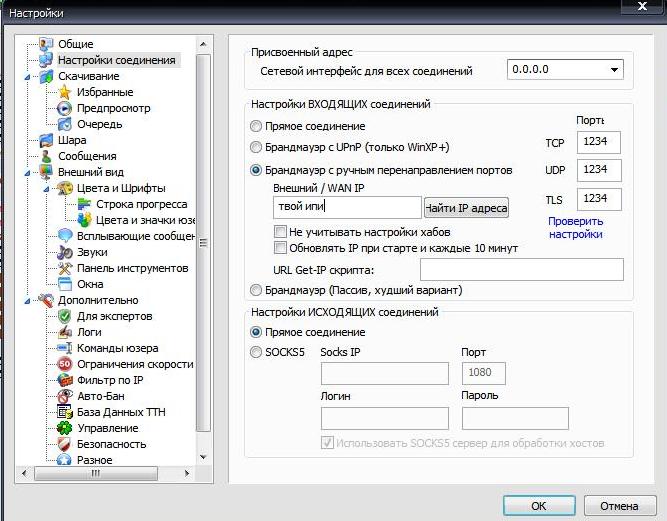Select Брандмауэр Пассив худший вариант option
The image size is (667, 521).
pyautogui.click(x=256, y=290)
